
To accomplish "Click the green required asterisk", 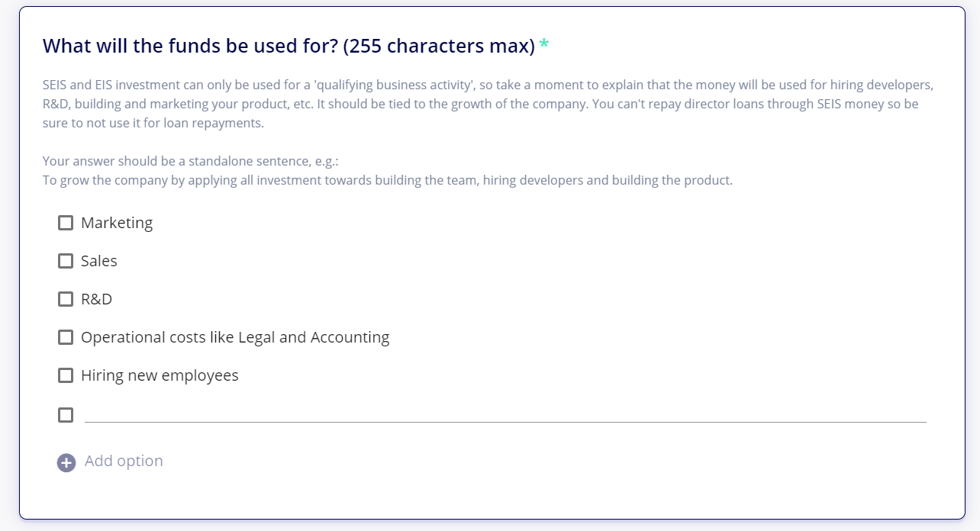I will (x=543, y=44).
